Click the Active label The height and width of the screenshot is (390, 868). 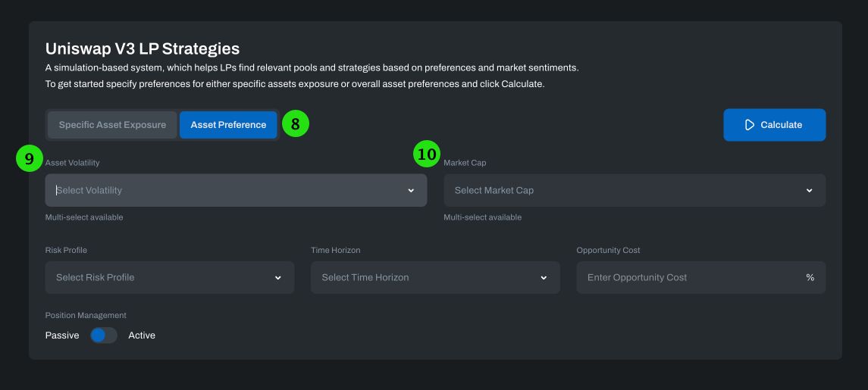(142, 335)
